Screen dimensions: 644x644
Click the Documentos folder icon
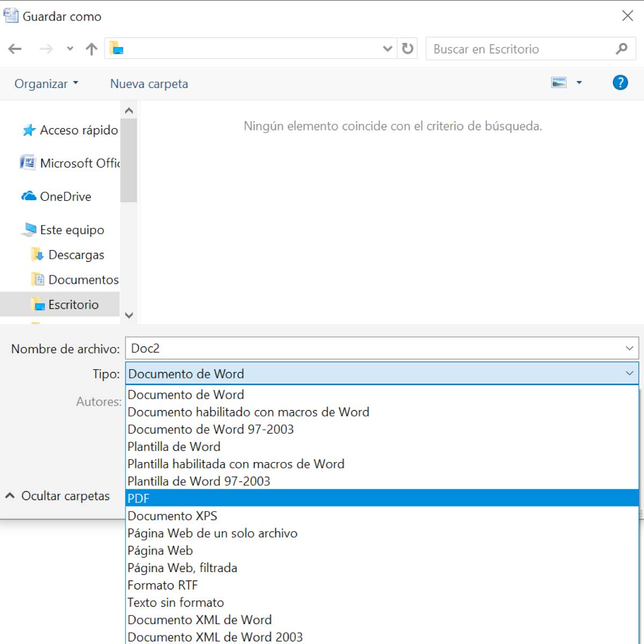[x=38, y=280]
